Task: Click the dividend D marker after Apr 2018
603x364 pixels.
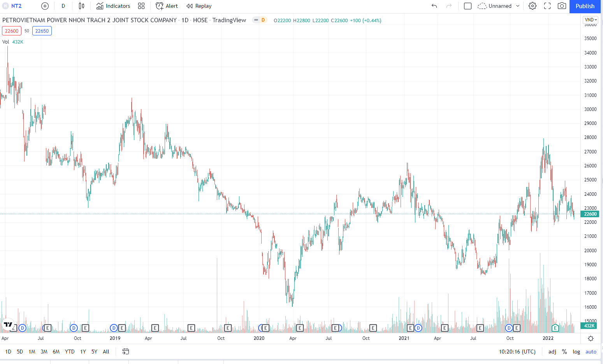Action: click(23, 328)
